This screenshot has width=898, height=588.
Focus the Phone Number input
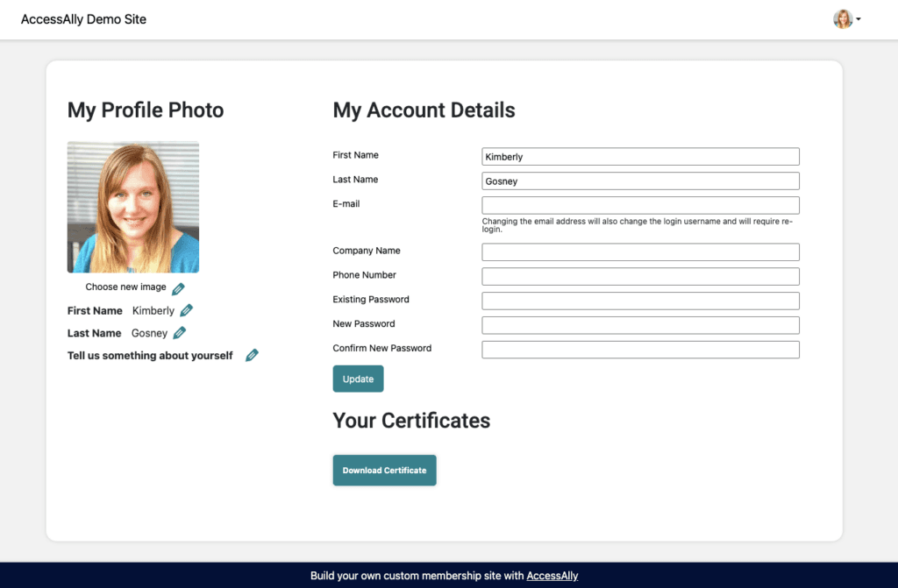[640, 277]
